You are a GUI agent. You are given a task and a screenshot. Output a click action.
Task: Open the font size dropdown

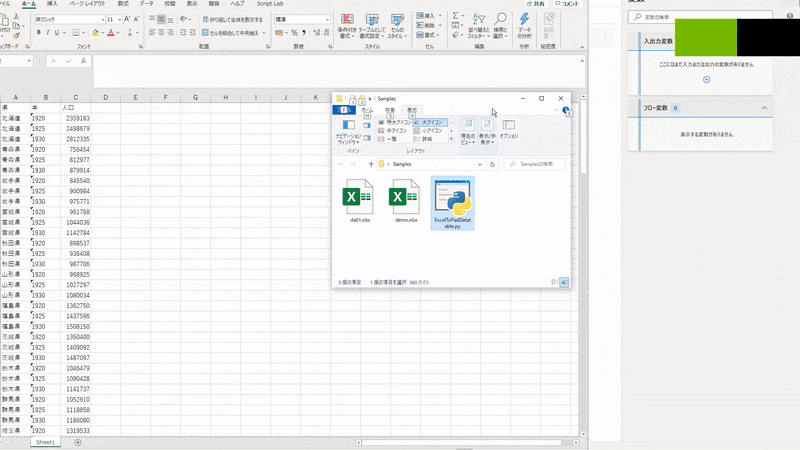click(119, 19)
